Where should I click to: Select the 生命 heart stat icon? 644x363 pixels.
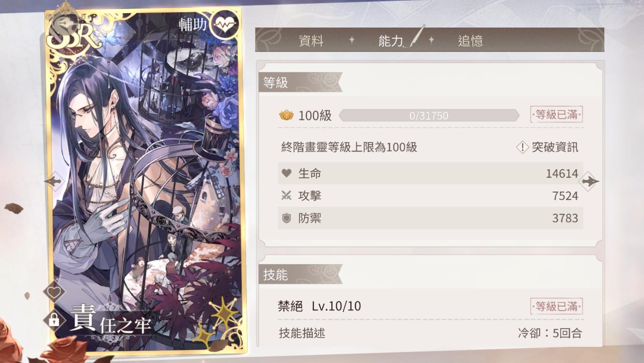[286, 173]
